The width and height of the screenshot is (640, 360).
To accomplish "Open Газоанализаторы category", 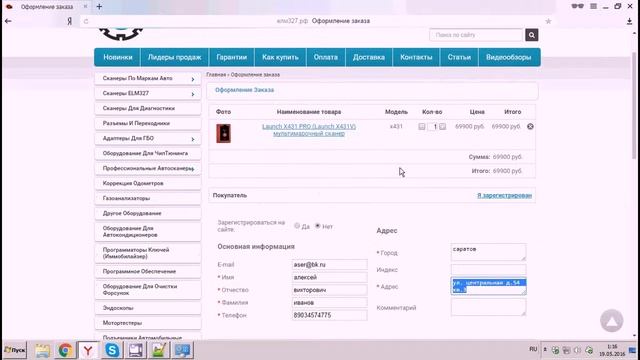I will 148,198.
